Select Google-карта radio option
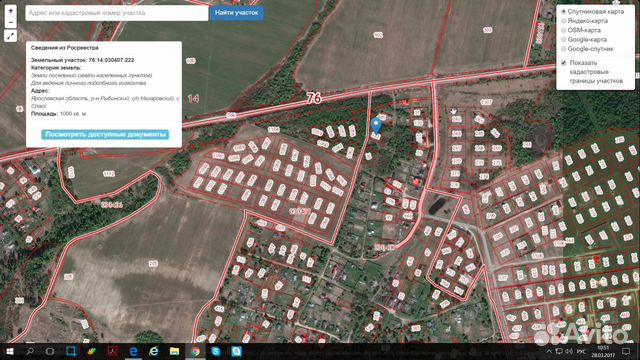Screen dimensions: 640x360 coord(564,40)
